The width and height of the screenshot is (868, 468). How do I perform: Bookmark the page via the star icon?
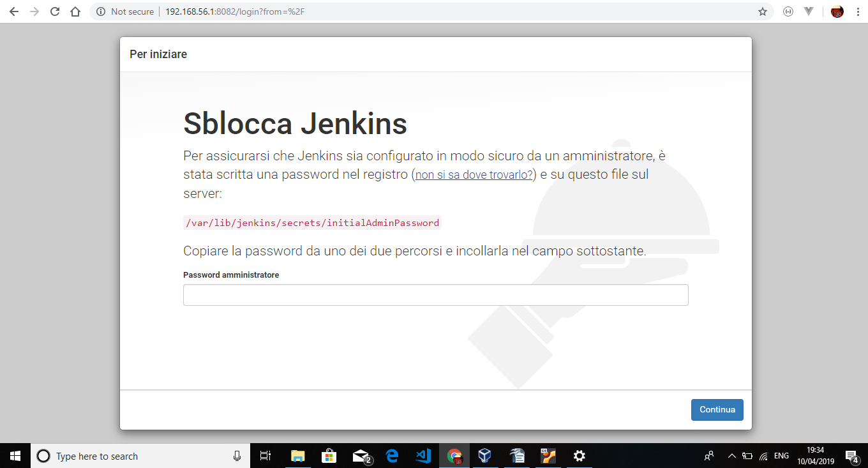[762, 11]
